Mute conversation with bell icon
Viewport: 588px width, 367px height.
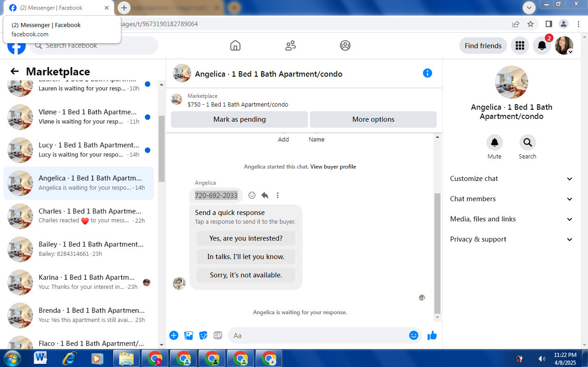click(x=495, y=142)
